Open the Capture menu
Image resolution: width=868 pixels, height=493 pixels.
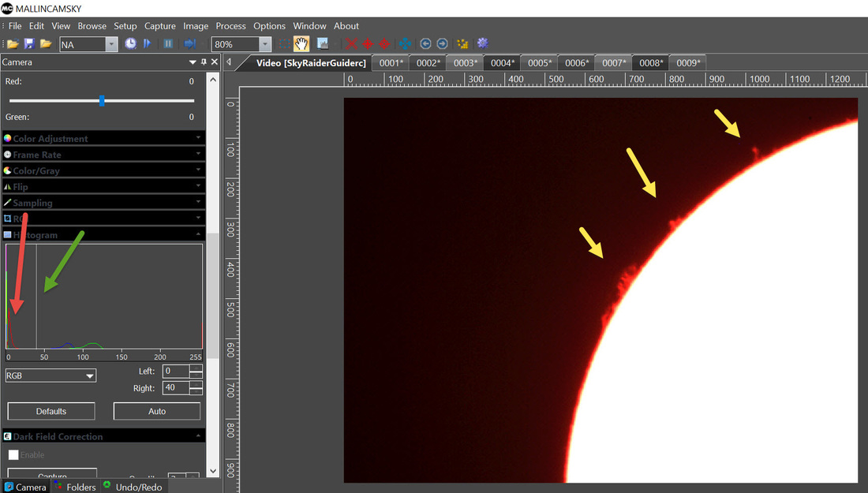point(160,26)
